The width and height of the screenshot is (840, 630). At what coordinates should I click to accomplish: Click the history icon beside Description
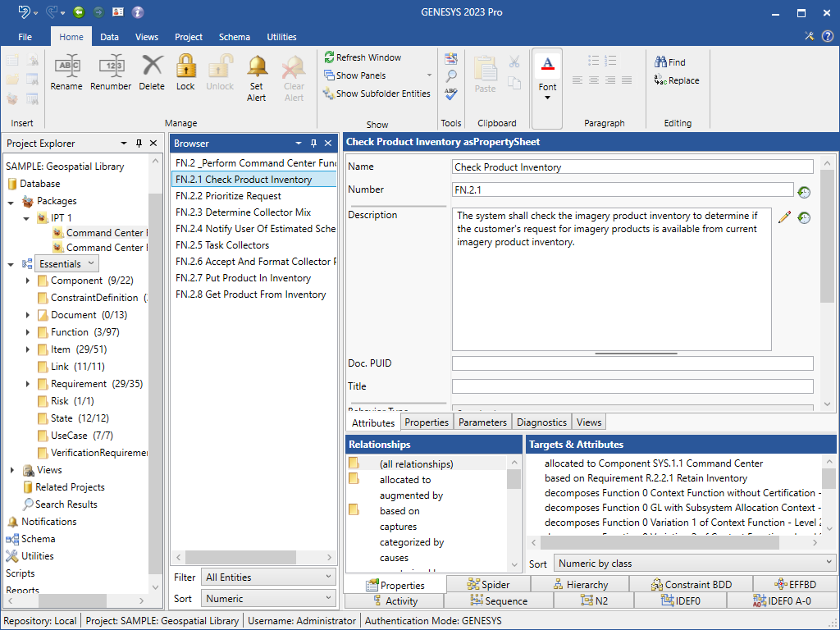coord(804,217)
